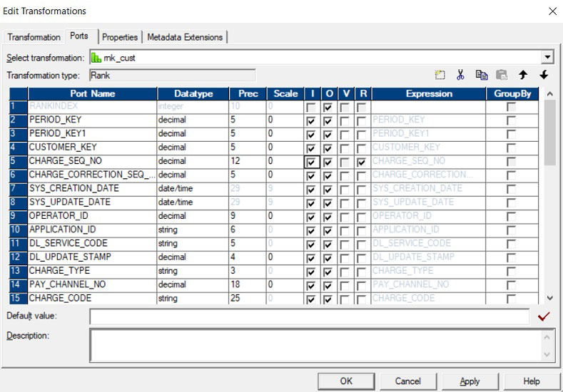
Task: Select the CHARGE_CORRECTION_SEQ port name
Action: (x=92, y=175)
